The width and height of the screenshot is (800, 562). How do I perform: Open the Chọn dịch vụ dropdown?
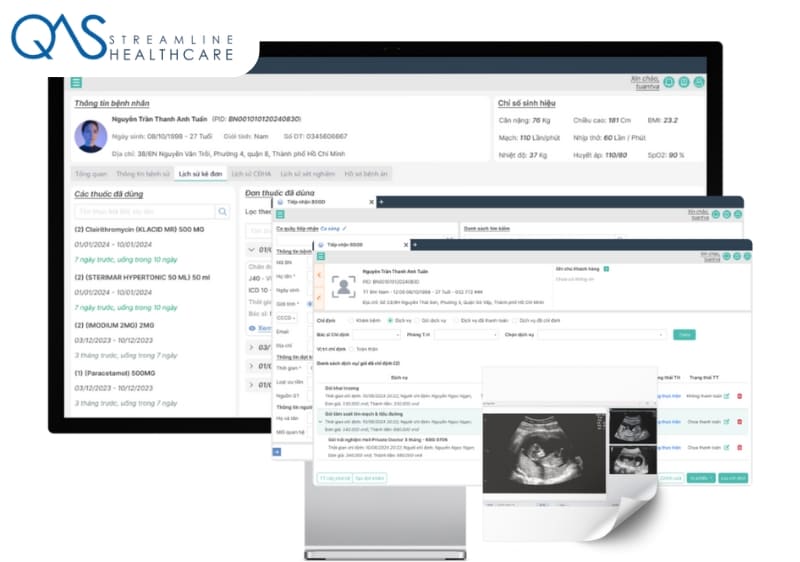[x=602, y=335]
